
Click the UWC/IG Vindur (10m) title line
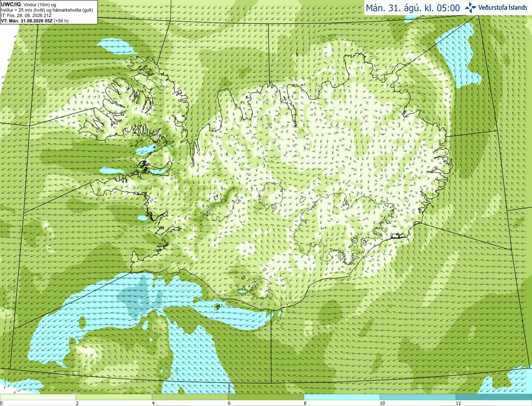(x=28, y=4)
